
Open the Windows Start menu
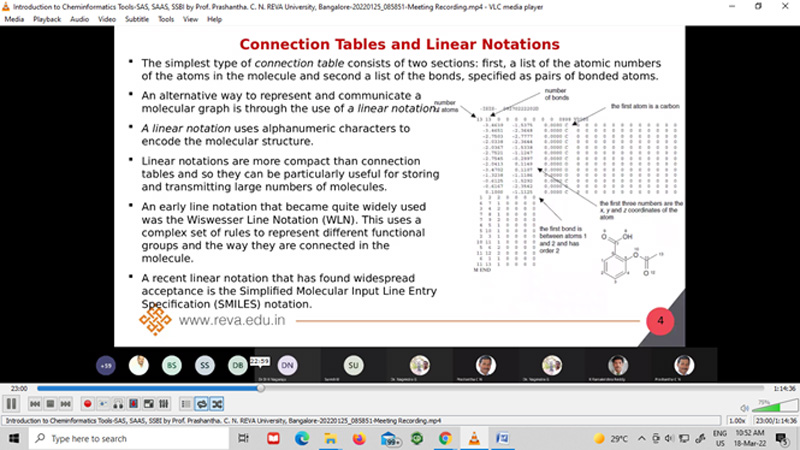point(14,438)
